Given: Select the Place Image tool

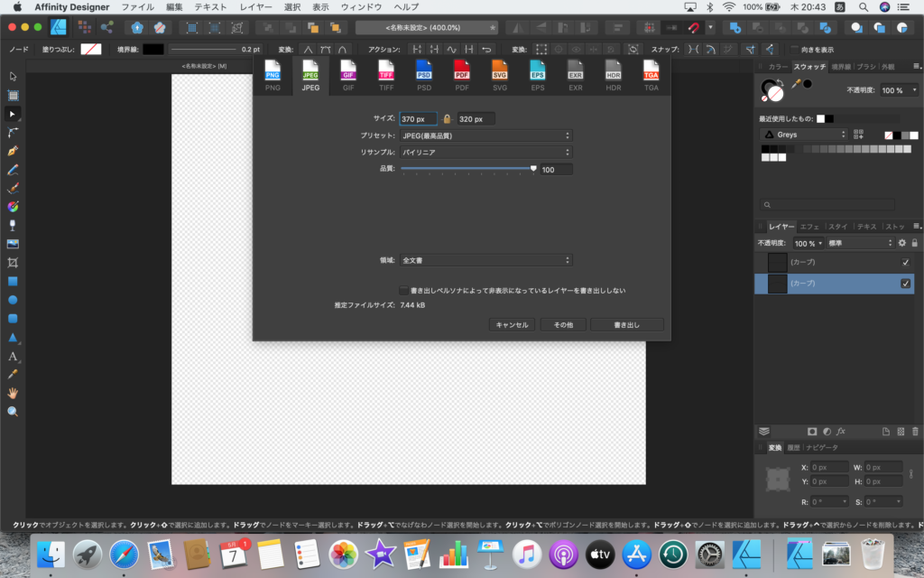Looking at the screenshot, I should click(x=13, y=244).
